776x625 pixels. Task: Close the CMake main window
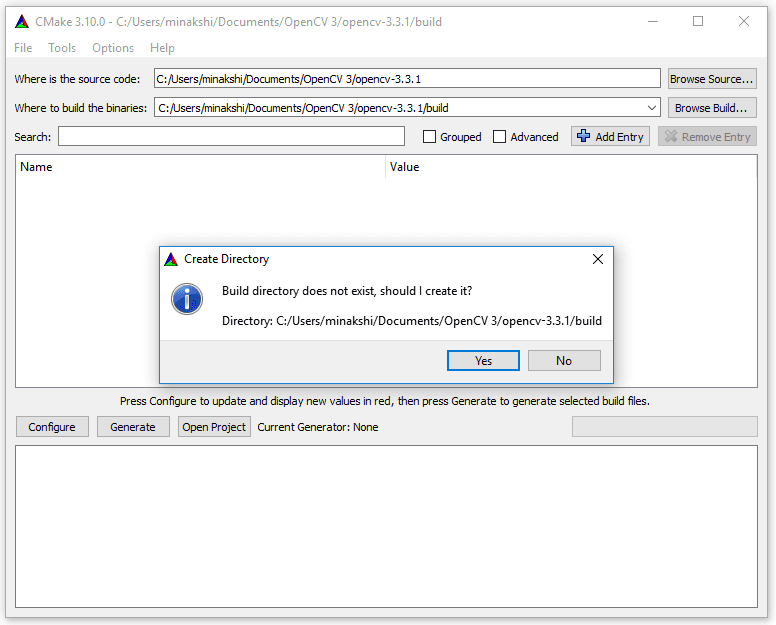743,21
